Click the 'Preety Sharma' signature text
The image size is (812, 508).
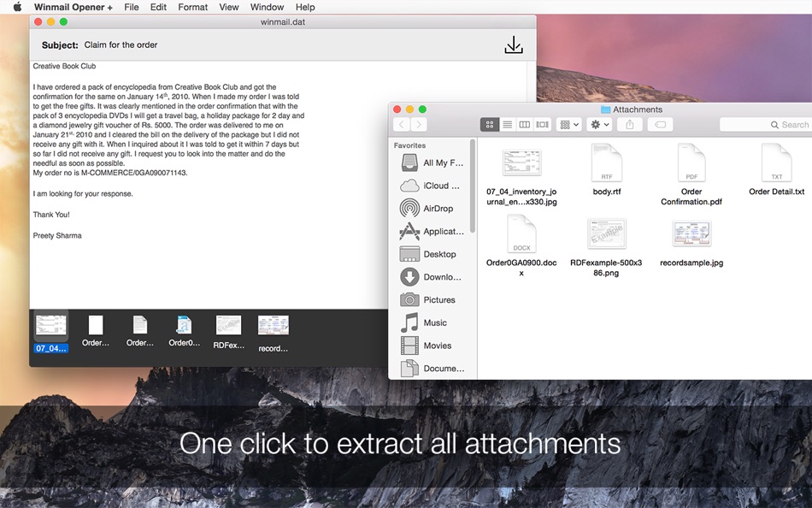click(x=57, y=235)
